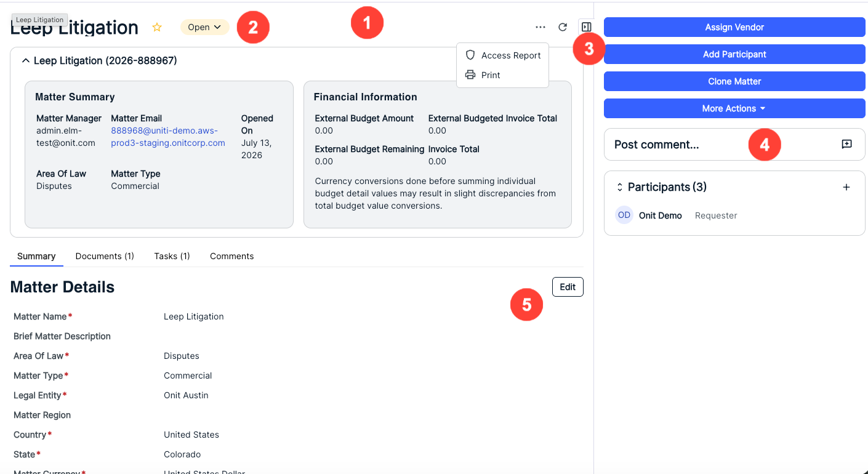This screenshot has width=868, height=474.
Task: Open the matter email address link
Action: tap(167, 137)
